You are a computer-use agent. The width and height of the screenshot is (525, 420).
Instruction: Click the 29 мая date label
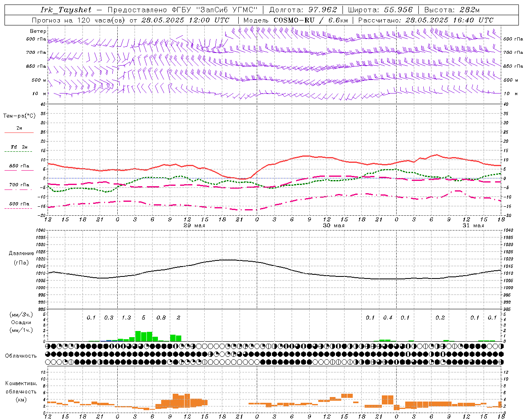click(x=194, y=226)
